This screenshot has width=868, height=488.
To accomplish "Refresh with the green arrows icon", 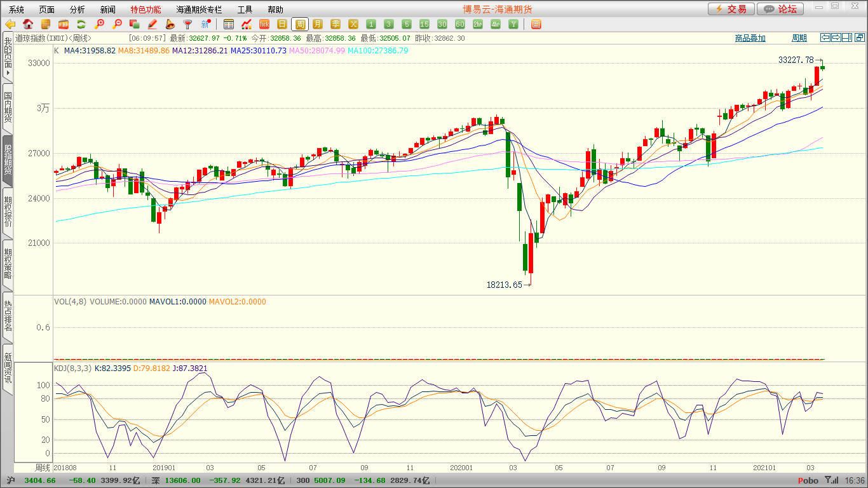I will (x=81, y=24).
